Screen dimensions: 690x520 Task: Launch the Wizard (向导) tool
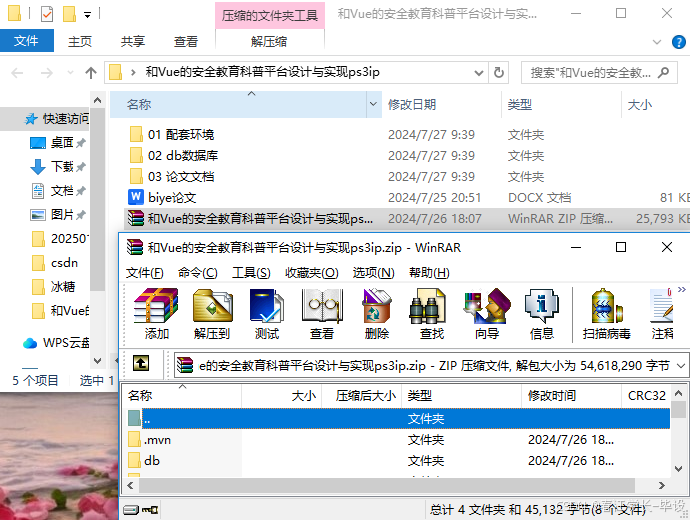[487, 313]
